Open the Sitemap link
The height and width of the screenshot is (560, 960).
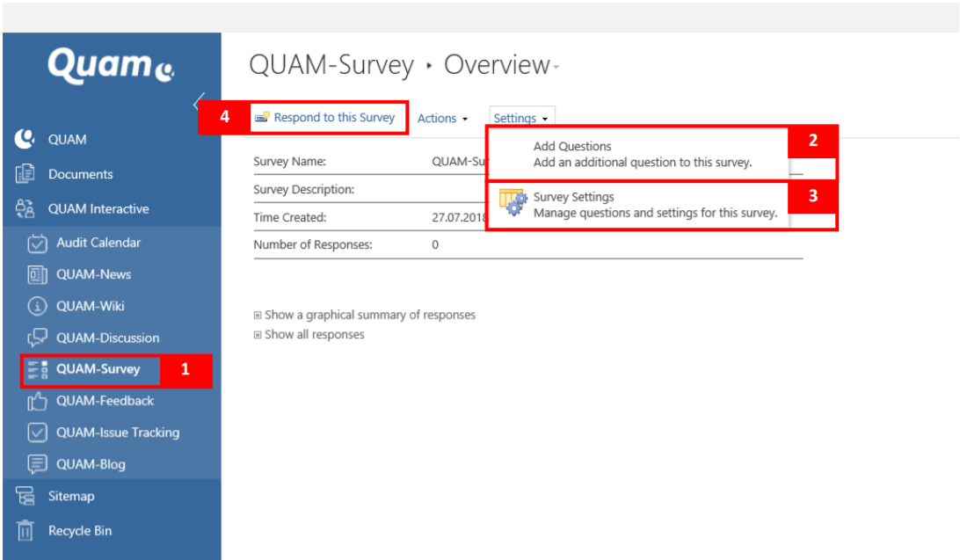(x=71, y=497)
